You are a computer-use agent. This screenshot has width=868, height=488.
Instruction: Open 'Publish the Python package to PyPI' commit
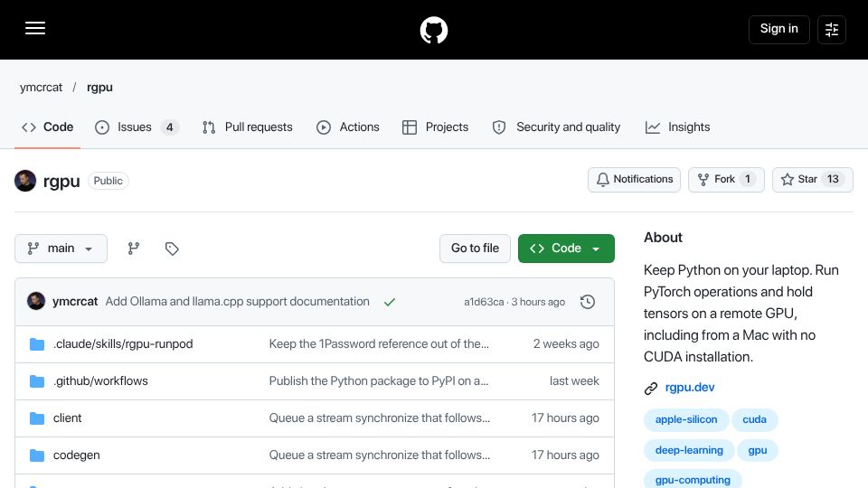point(379,381)
